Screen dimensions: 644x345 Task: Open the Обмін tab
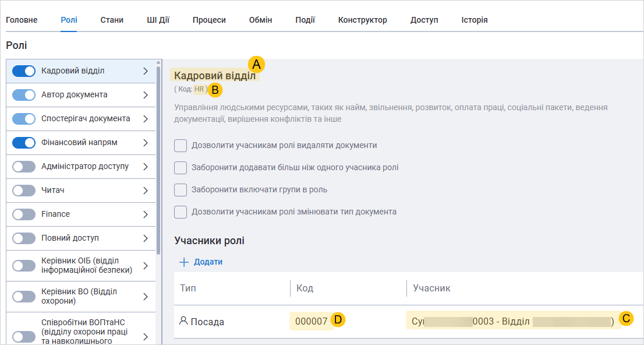click(260, 20)
